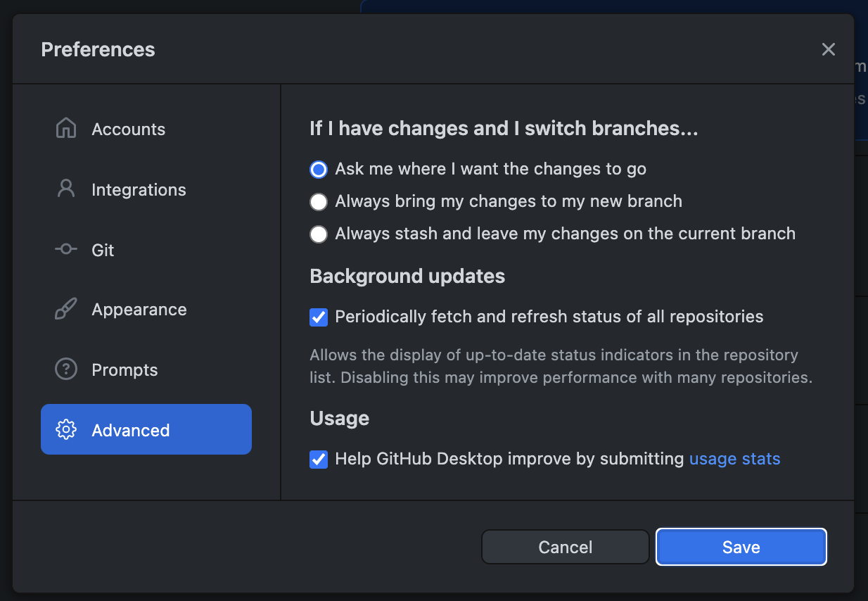This screenshot has height=601, width=868.
Task: Click the Integrations person icon
Action: (65, 189)
